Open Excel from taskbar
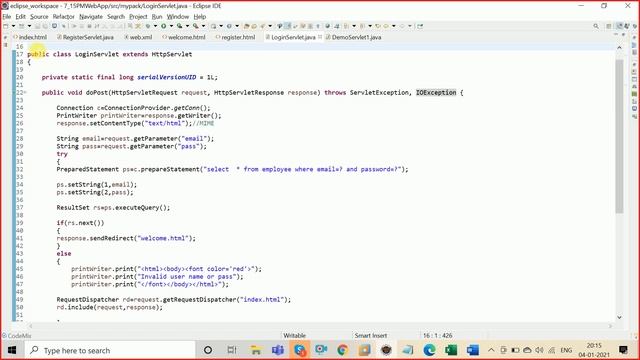Viewport: 640px width, 360px height. click(x=451, y=350)
